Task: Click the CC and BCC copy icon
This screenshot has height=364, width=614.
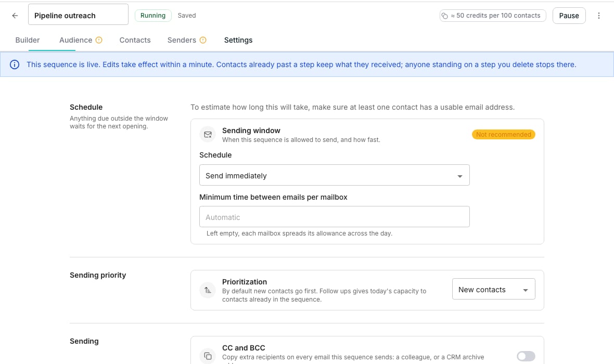Action: pyautogui.click(x=208, y=356)
